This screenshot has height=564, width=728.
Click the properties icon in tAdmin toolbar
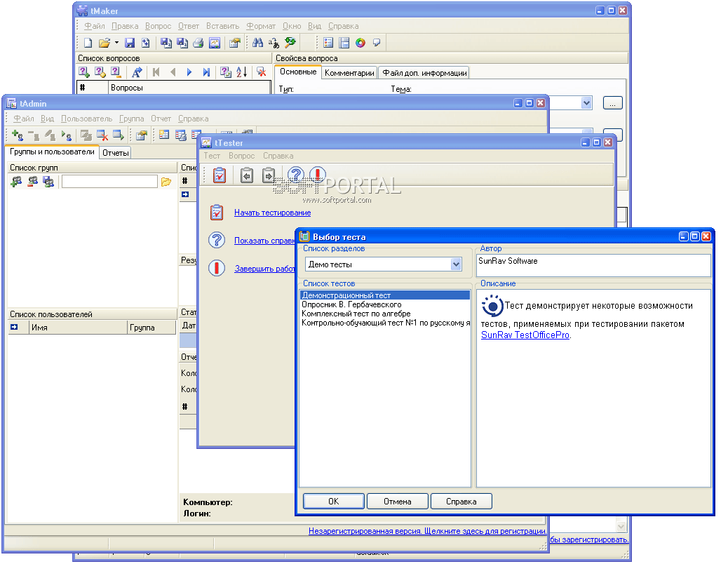coord(142,135)
